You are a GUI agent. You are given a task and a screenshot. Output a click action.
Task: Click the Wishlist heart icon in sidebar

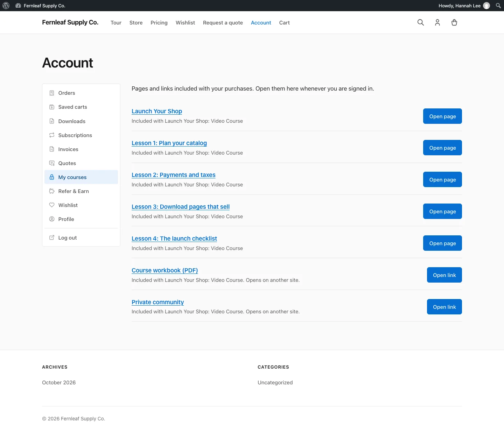(x=52, y=205)
